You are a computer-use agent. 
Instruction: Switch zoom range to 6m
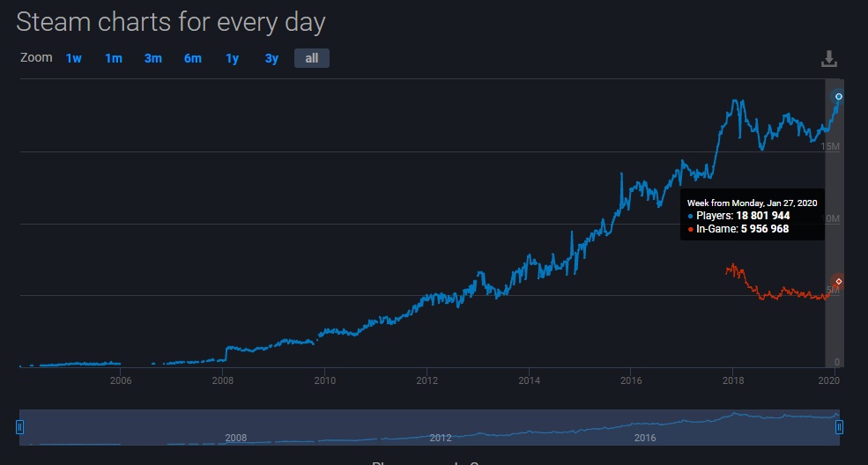192,58
